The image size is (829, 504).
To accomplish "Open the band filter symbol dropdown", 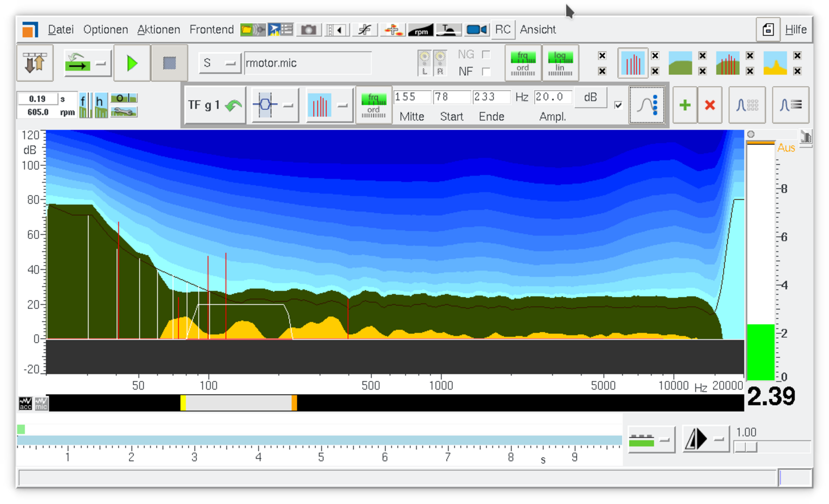I will pos(275,105).
